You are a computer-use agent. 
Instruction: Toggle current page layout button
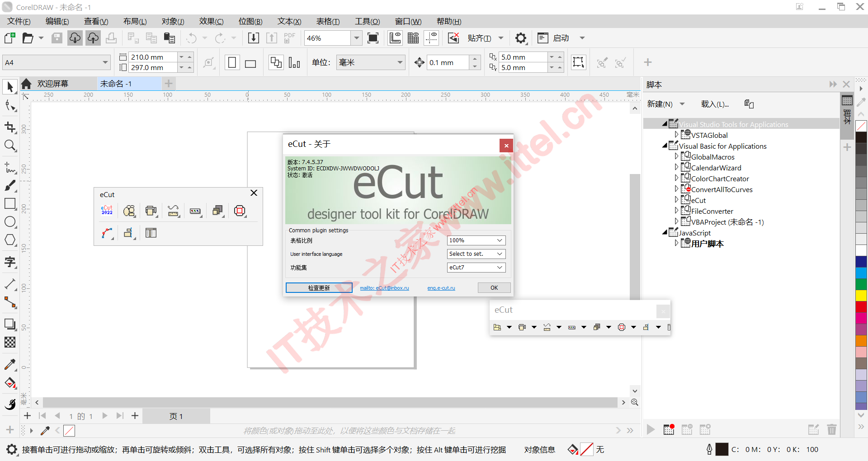pyautogui.click(x=294, y=62)
